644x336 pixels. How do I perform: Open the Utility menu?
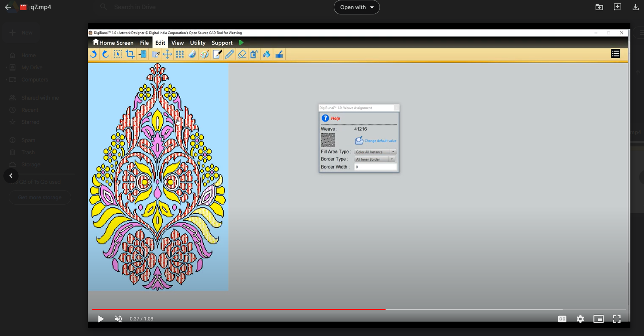point(198,43)
